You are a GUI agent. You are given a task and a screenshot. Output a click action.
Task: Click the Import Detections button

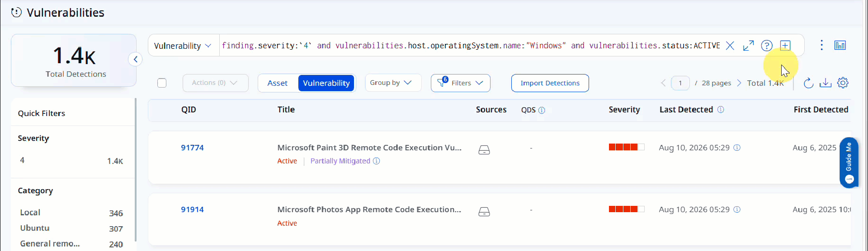pyautogui.click(x=550, y=83)
